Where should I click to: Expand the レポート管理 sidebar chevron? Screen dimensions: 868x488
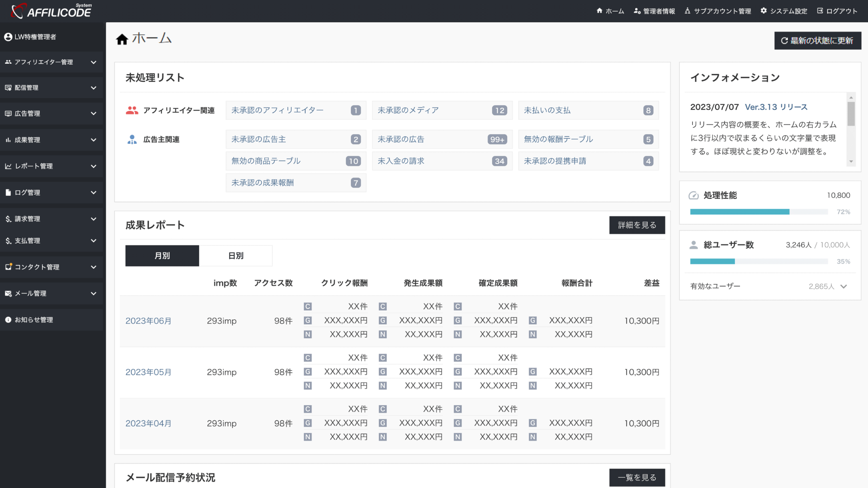coord(94,166)
